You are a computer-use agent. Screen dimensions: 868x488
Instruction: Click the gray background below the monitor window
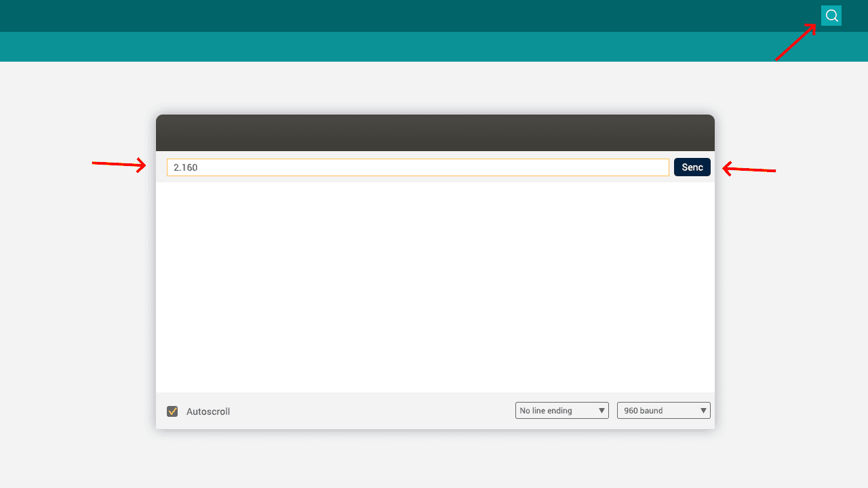[434, 461]
